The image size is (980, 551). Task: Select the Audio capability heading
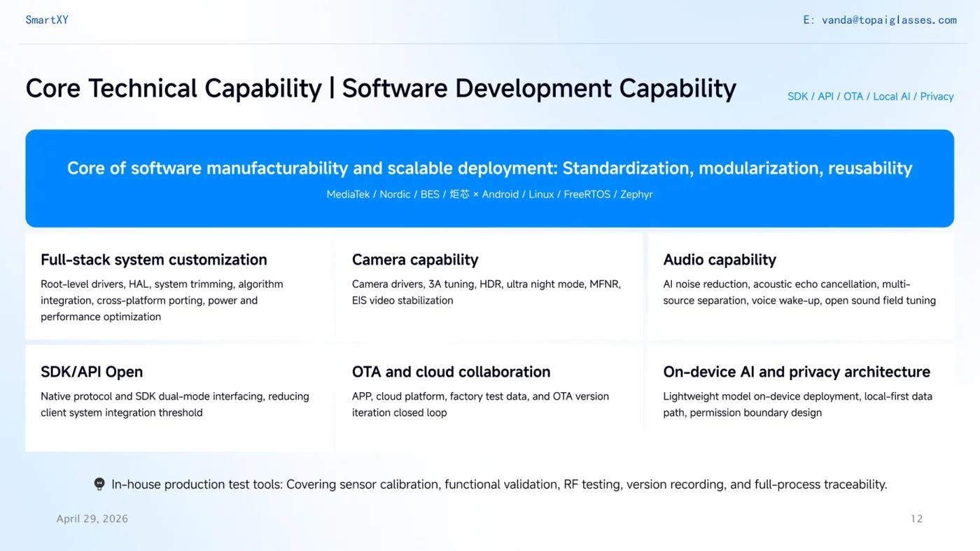click(720, 260)
